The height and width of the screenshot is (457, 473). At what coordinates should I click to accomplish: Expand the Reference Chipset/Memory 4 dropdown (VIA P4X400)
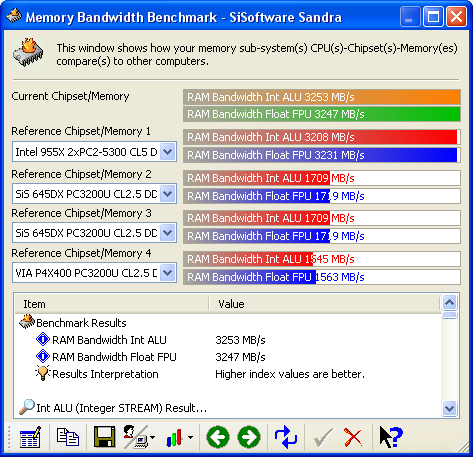(x=168, y=273)
